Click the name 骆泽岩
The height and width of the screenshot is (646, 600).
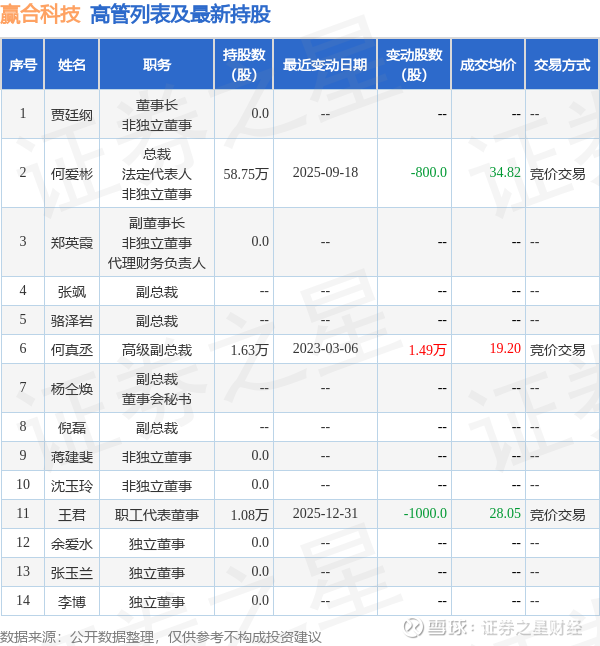72,321
